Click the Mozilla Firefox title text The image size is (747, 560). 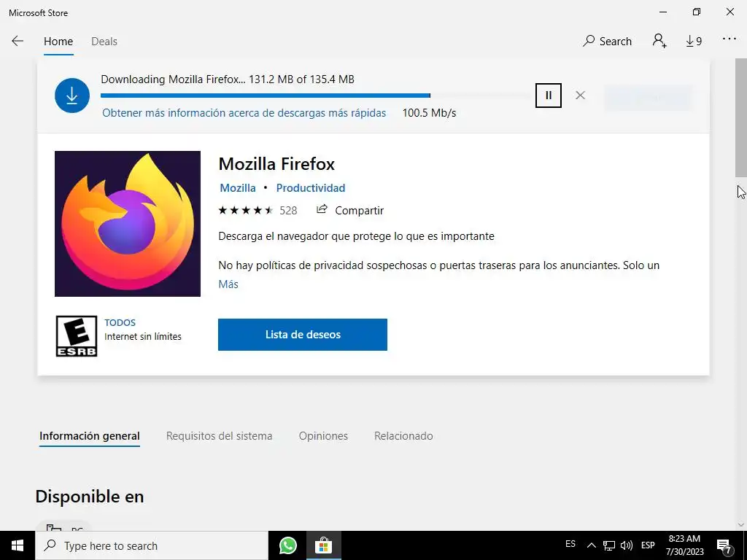click(x=276, y=164)
